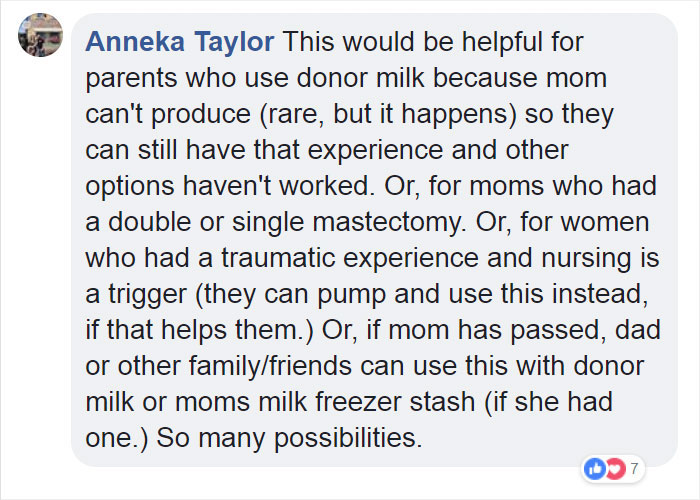Click the text "family/friends" in the comment
The image size is (700, 500).
pos(270,366)
